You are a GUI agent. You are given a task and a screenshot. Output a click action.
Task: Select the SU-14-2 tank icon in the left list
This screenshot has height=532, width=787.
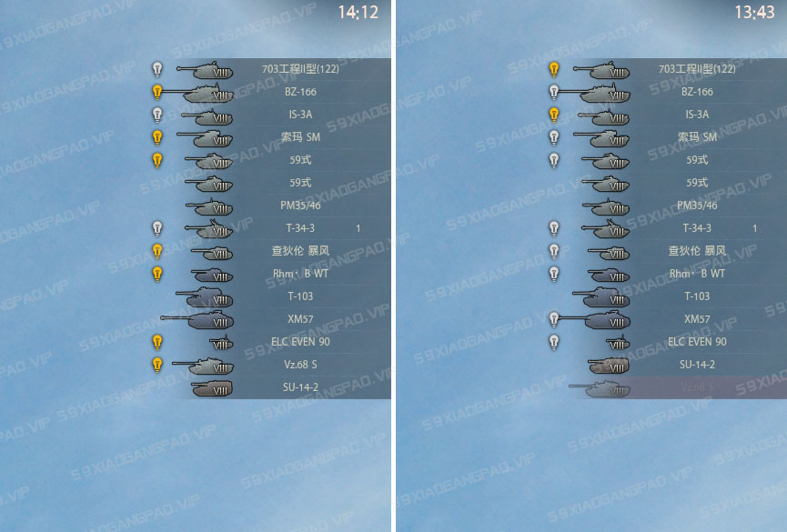(x=212, y=388)
